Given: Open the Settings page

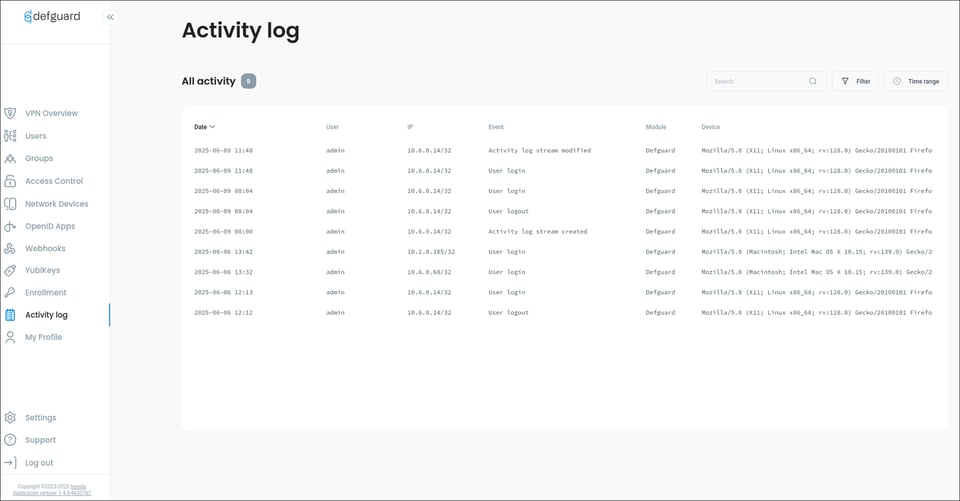Looking at the screenshot, I should 40,418.
